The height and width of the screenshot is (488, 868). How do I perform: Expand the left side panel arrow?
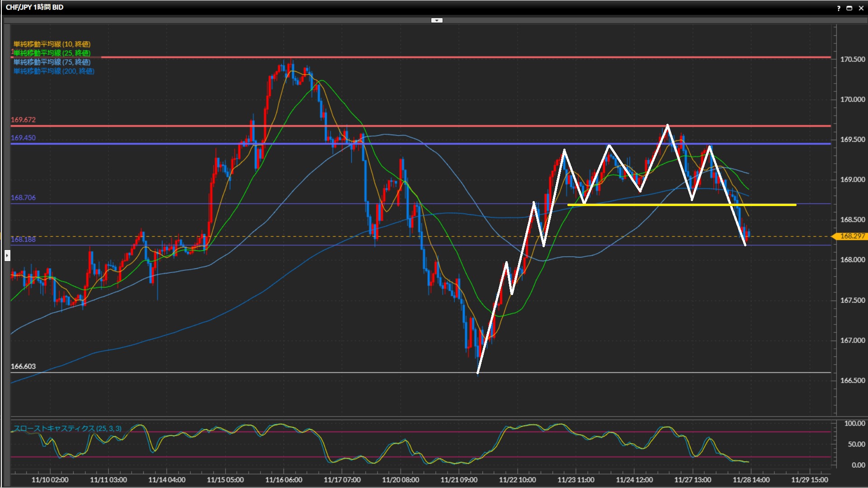click(x=7, y=256)
